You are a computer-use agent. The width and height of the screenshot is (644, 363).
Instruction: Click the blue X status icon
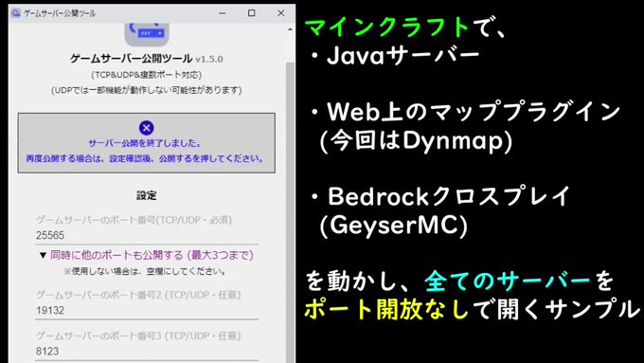click(x=146, y=128)
